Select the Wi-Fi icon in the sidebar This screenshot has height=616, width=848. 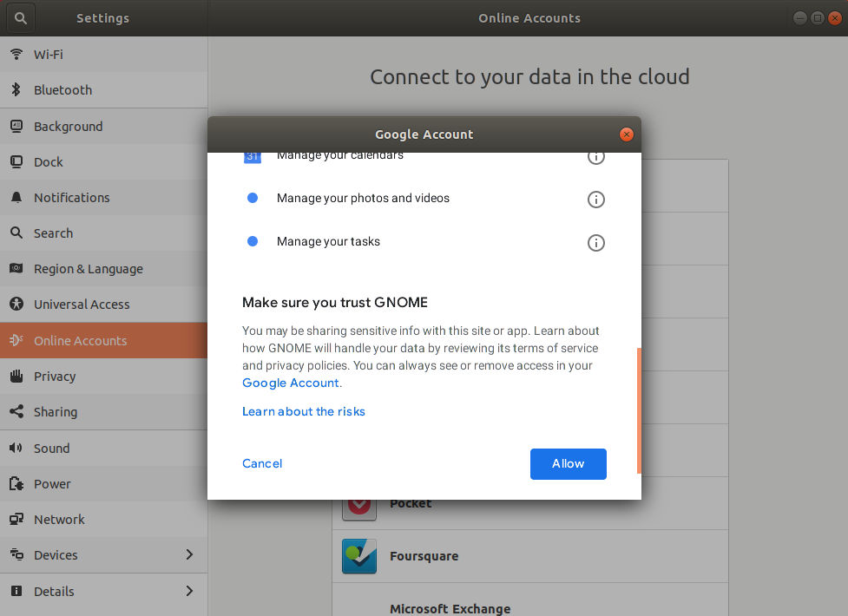click(16, 54)
